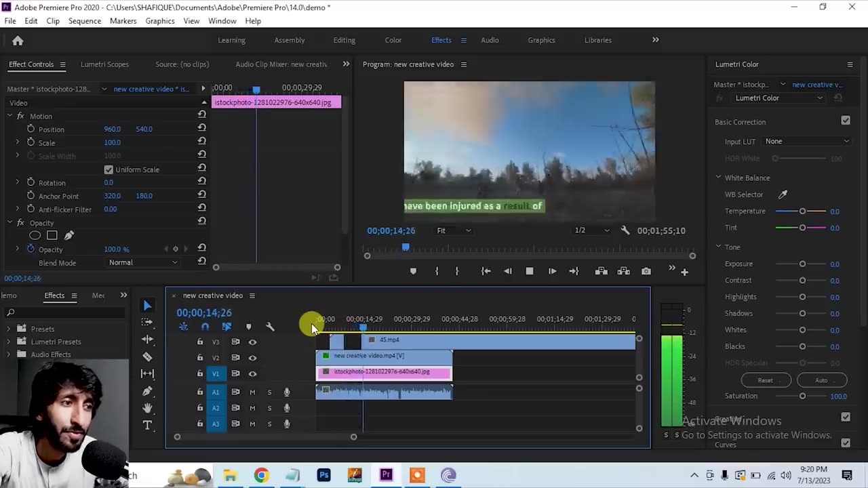Select the Ripple Edit tool

(x=147, y=339)
